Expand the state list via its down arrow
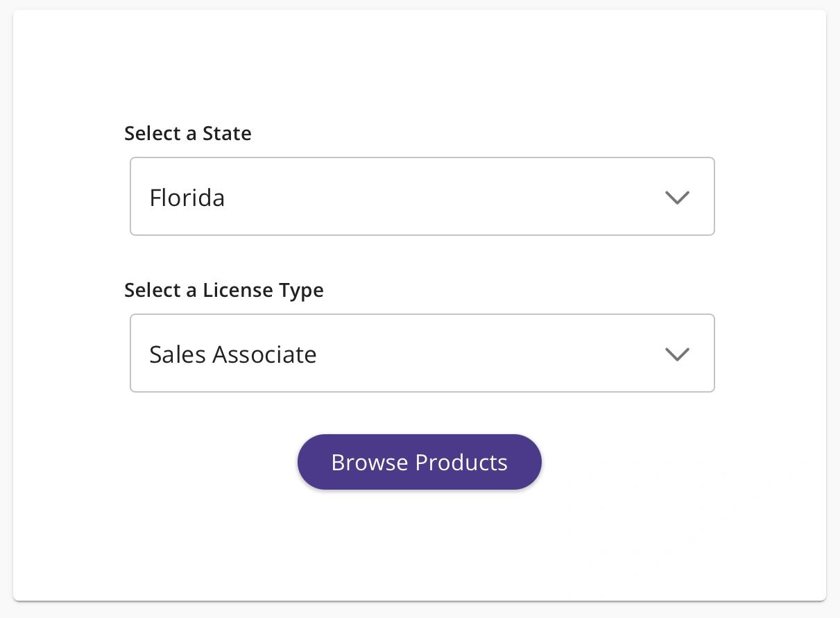This screenshot has height=618, width=840. [x=677, y=198]
